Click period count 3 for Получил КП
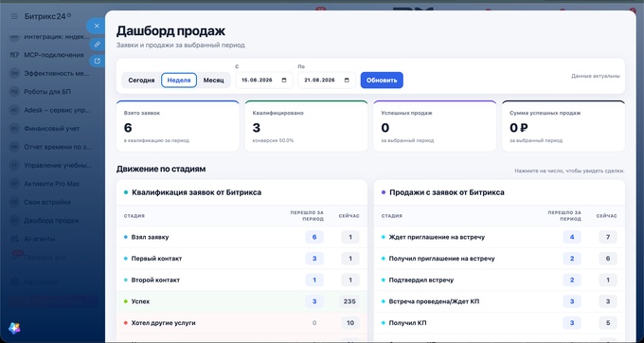The image size is (644, 343). coord(572,323)
